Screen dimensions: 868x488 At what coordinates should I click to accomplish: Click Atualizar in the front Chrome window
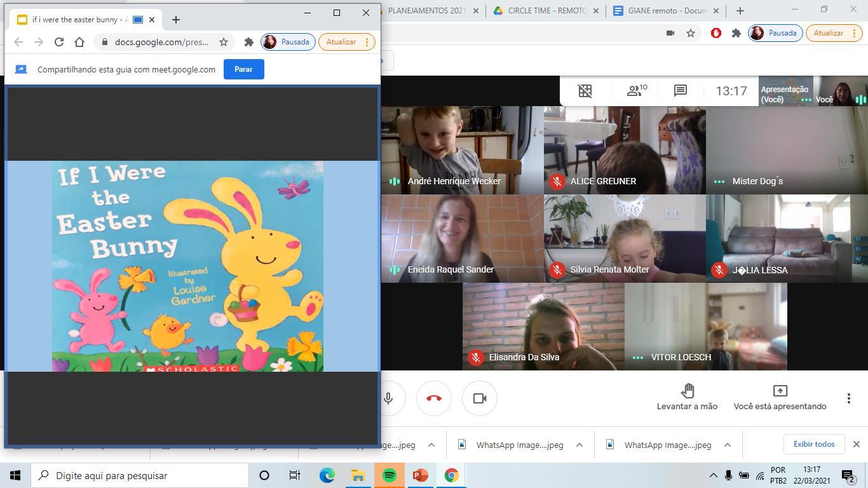pos(341,42)
